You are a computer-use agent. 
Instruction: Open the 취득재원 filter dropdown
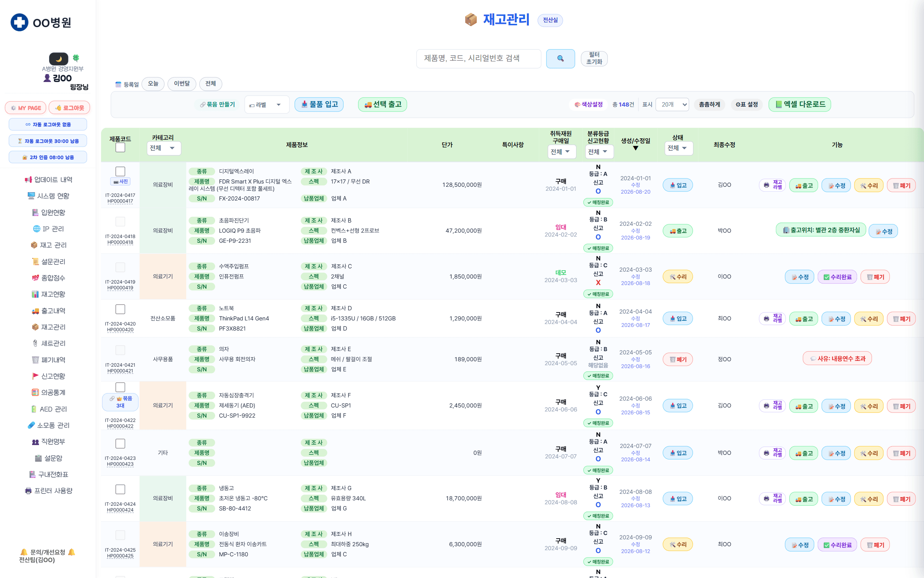pos(561,152)
